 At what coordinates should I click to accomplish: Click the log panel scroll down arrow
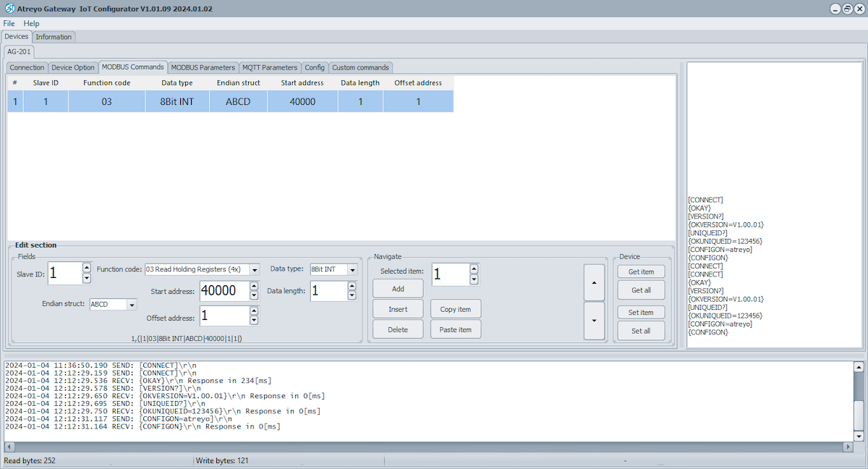(x=859, y=436)
